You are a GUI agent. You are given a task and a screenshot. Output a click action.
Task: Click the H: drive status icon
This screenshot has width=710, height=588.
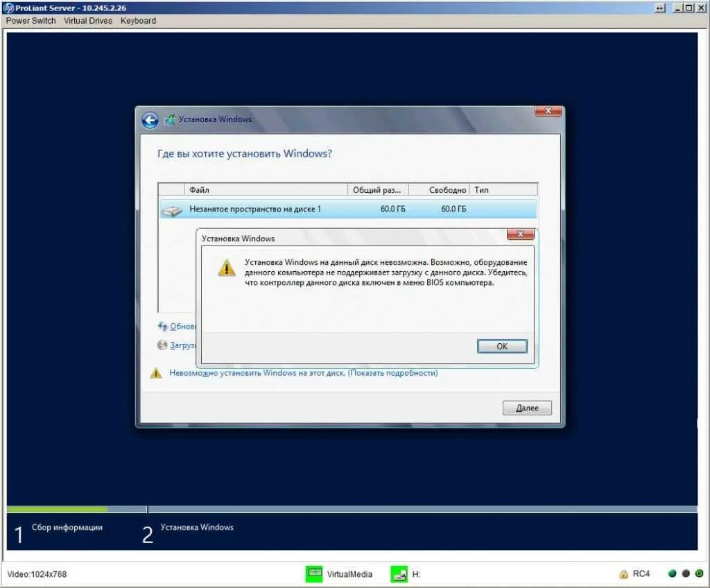tap(399, 574)
